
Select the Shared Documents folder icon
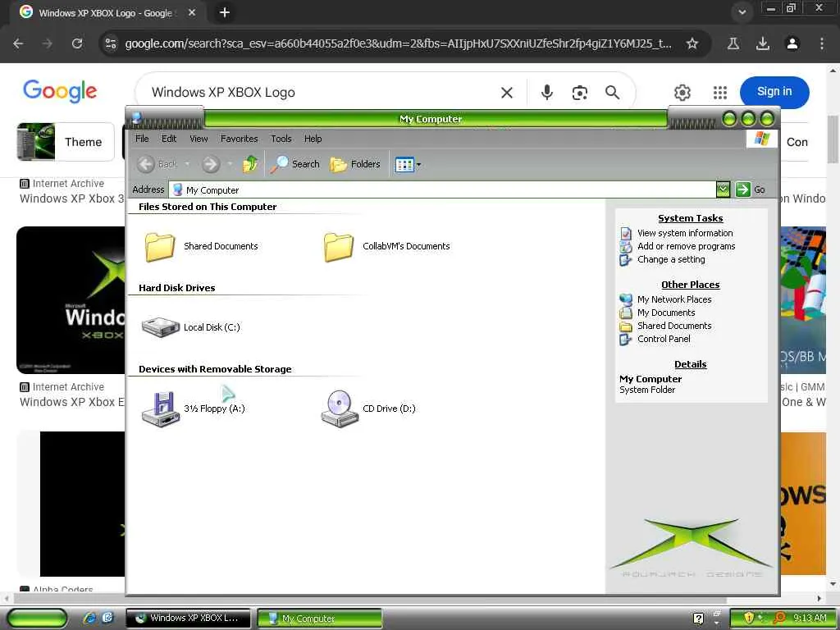(x=160, y=246)
